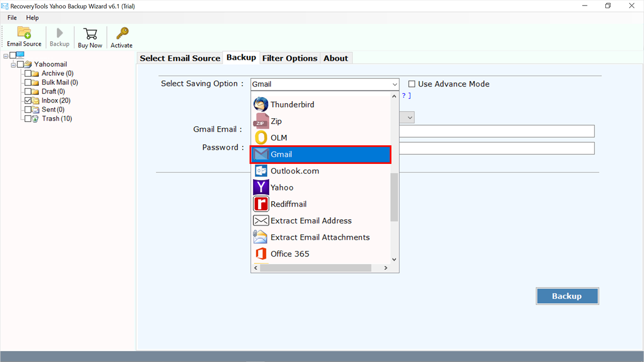Choose the Zip archive icon in list

click(x=261, y=121)
